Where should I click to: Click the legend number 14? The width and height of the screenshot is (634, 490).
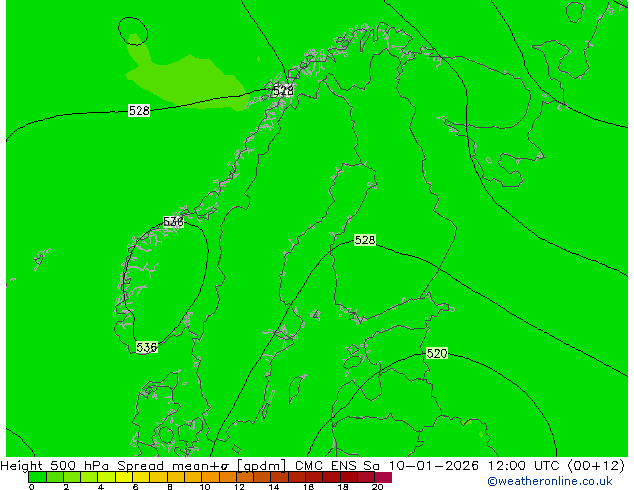pyautogui.click(x=274, y=487)
